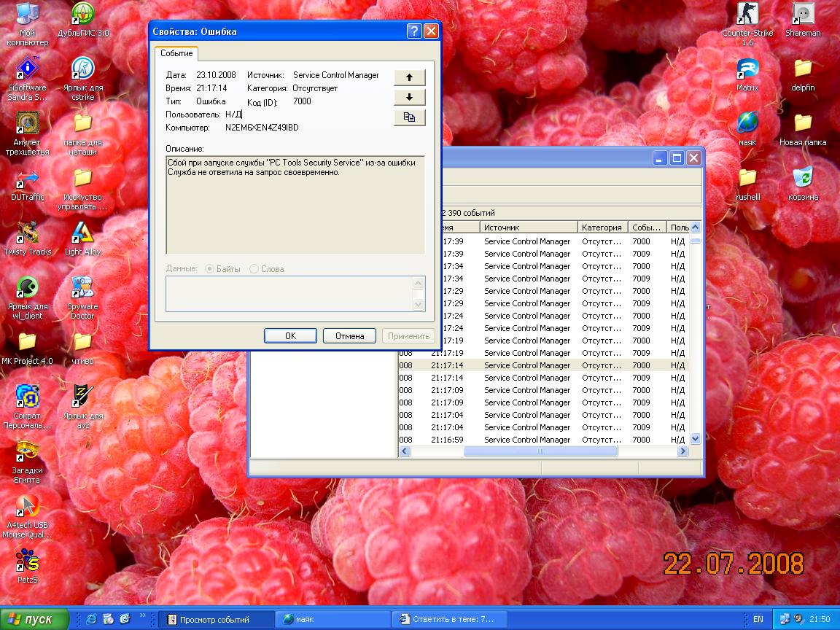Screen dimensions: 840x630
Task: Open the DUTraffic desktop shortcut
Action: pos(28,179)
